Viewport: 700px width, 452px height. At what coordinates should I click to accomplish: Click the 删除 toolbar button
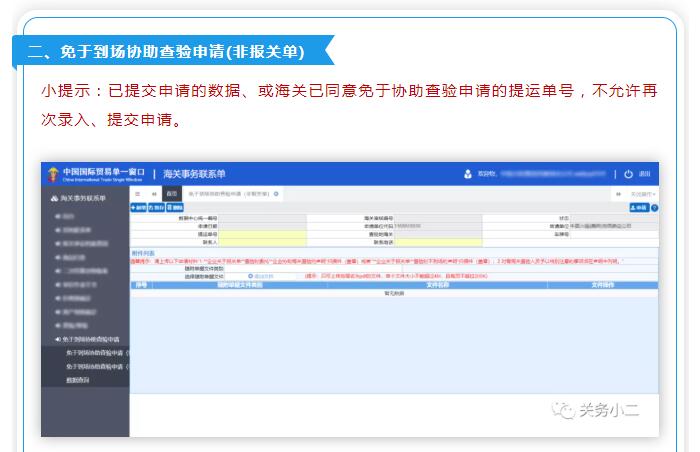[173, 207]
